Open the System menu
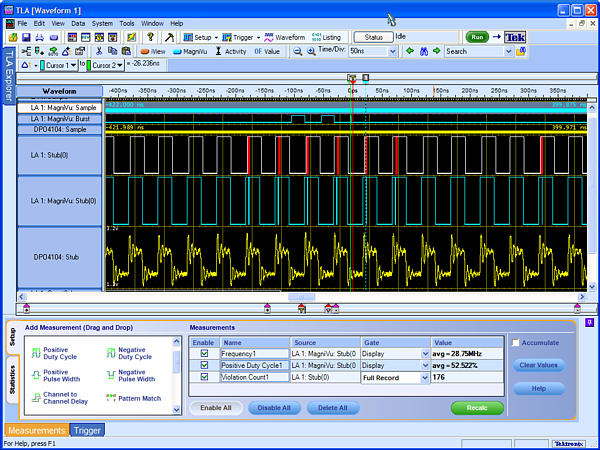The width and height of the screenshot is (600, 450). tap(102, 23)
